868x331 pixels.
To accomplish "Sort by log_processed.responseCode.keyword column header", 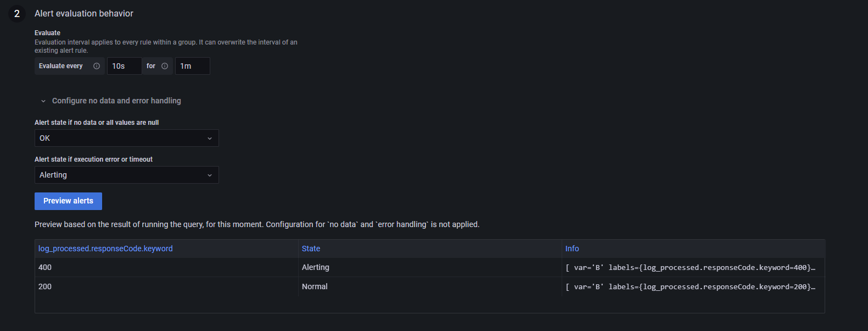I will (105, 249).
